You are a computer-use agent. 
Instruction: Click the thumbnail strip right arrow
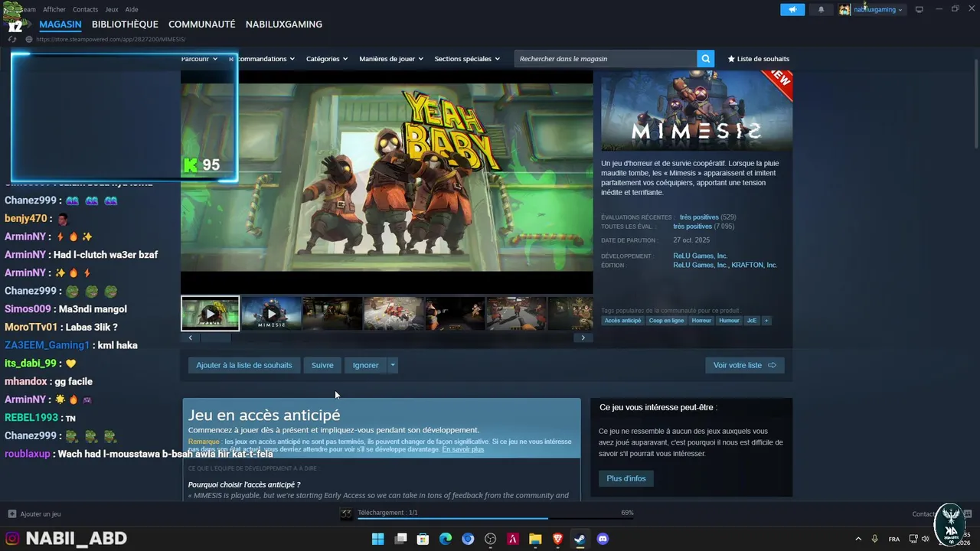583,337
